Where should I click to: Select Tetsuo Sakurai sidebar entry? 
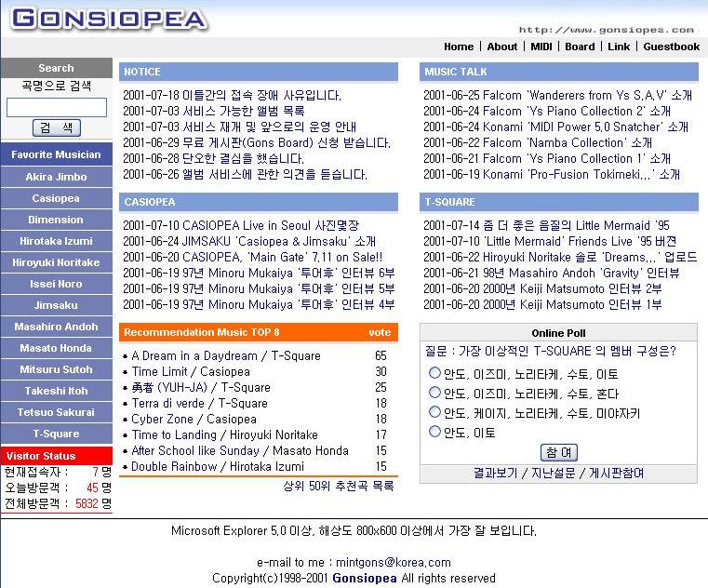pos(56,412)
